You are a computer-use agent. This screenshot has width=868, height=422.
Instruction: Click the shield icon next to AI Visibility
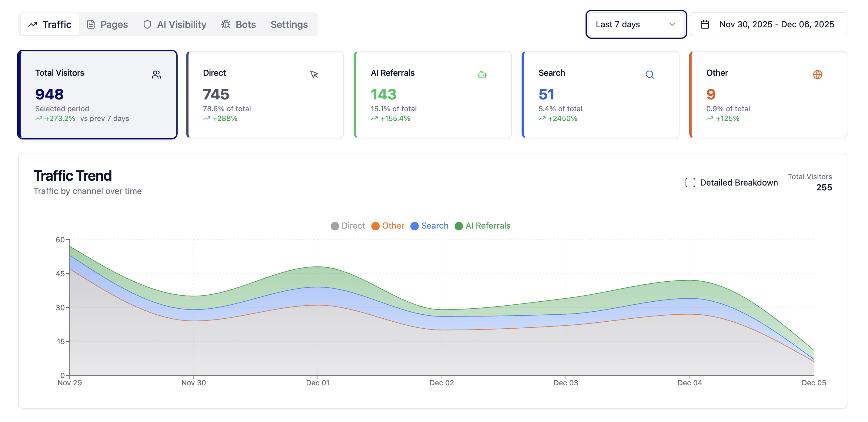[x=147, y=24]
